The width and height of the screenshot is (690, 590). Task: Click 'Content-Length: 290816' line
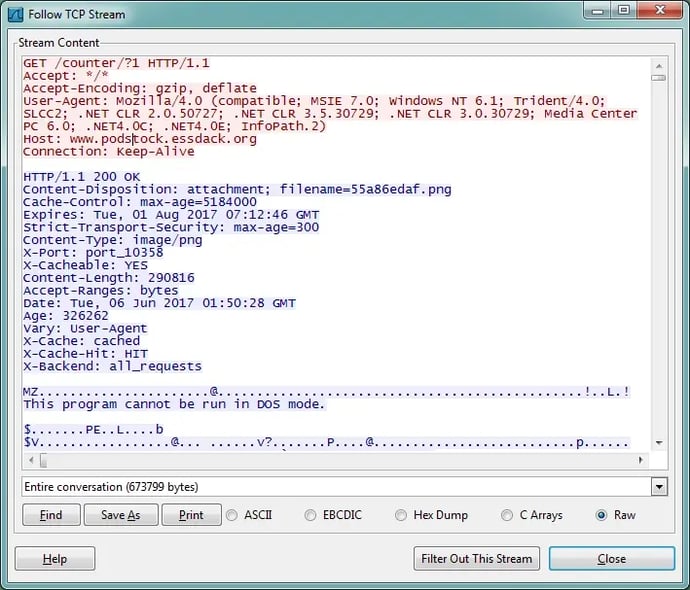click(x=109, y=278)
